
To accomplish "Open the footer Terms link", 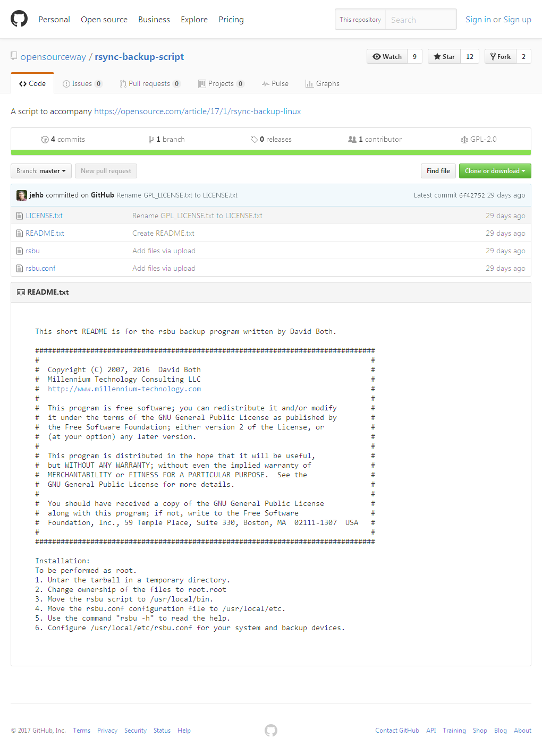I will click(x=81, y=731).
